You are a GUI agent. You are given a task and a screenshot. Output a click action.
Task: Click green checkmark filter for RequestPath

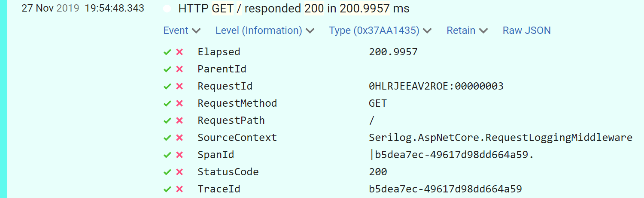167,121
